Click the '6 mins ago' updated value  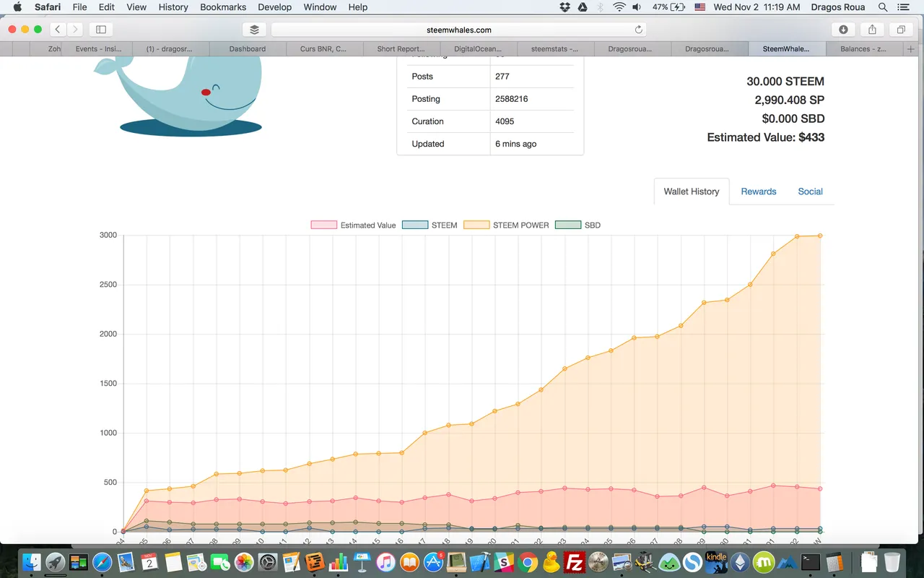click(x=515, y=144)
